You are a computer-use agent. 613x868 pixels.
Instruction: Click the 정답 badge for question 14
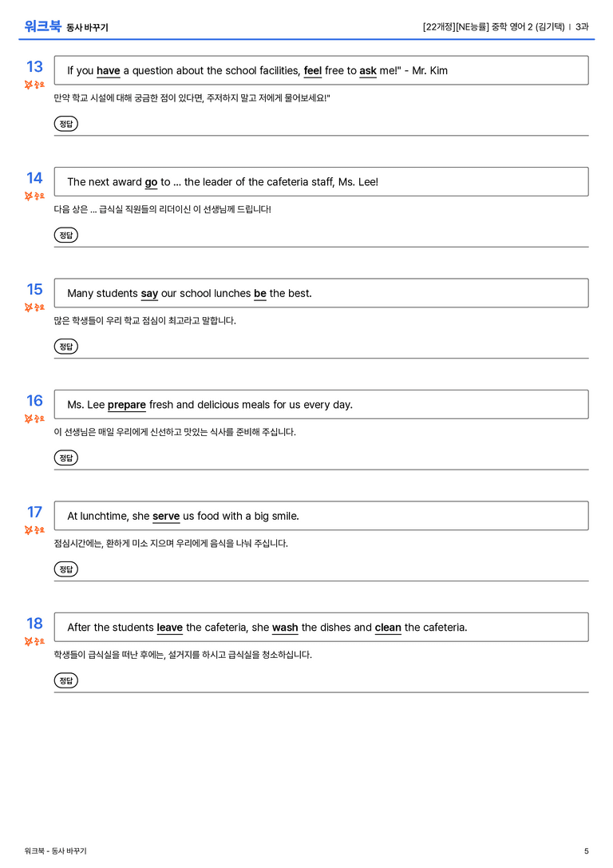(65, 236)
